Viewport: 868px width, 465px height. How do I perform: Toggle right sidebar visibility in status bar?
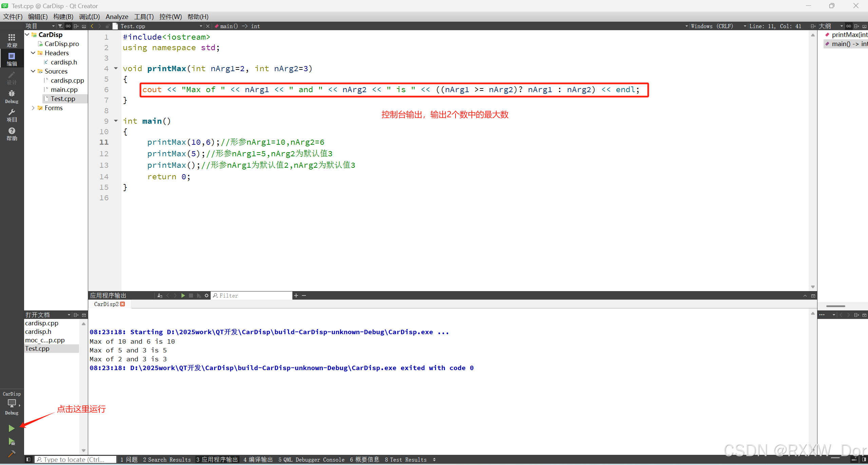click(x=864, y=460)
